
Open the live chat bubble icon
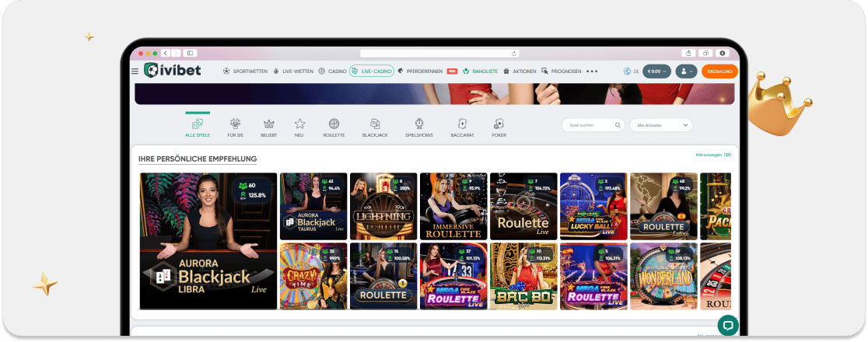coord(728,325)
